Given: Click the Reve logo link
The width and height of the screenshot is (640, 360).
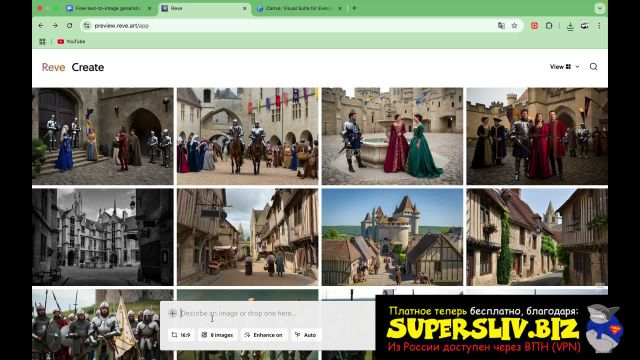Looking at the screenshot, I should [53, 67].
